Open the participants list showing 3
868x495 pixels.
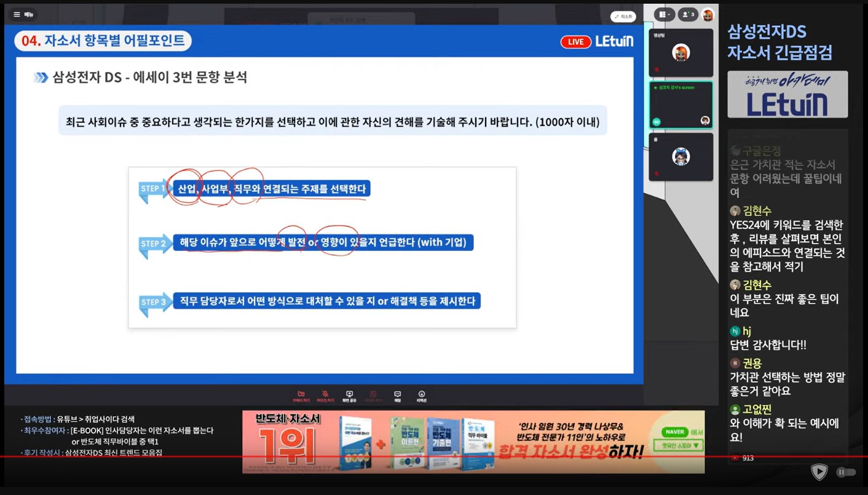[x=688, y=14]
